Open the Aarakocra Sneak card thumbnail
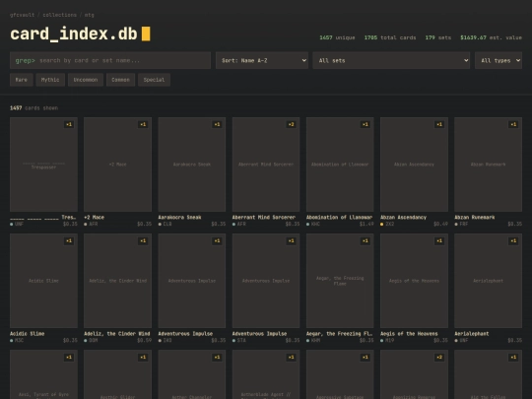The height and width of the screenshot is (399, 532). 192,165
